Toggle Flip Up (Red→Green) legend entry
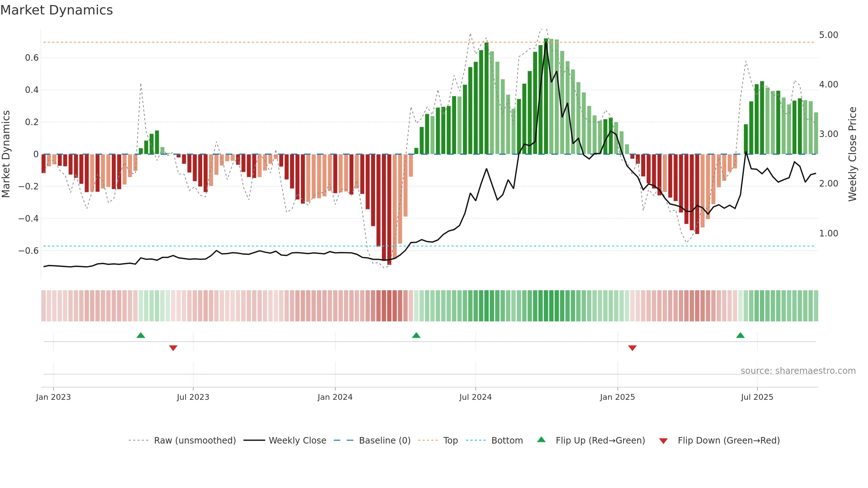This screenshot has height=488, width=868. [591, 440]
